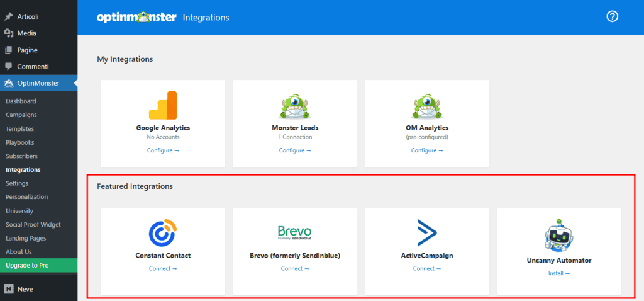Viewport: 644px width, 301px height.
Task: Click the Commenti speech bubble icon
Action: (9, 67)
